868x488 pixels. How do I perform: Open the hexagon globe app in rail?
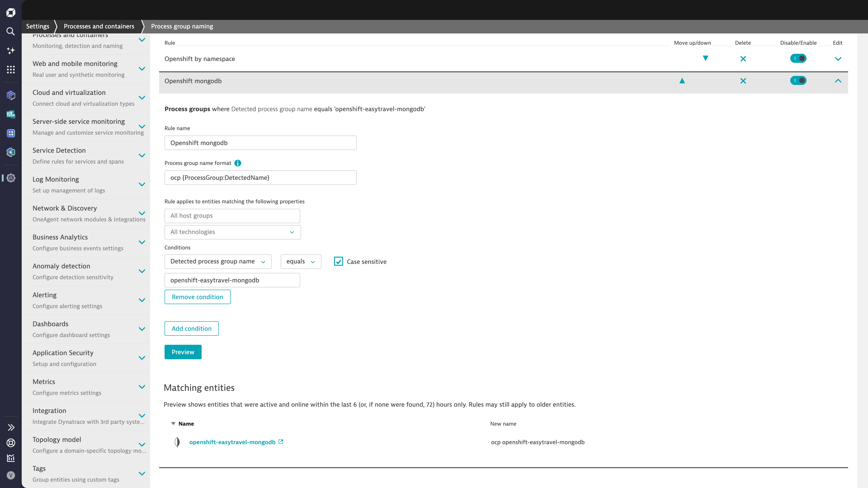(11, 152)
